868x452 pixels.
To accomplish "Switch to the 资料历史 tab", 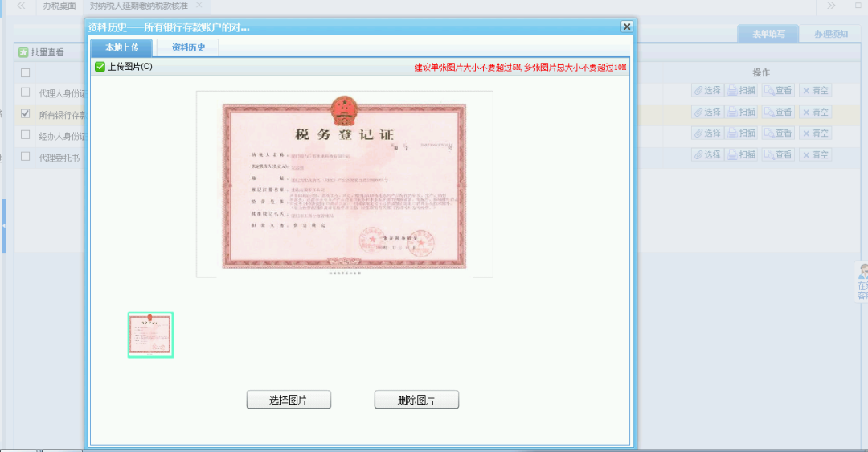I will (x=187, y=47).
